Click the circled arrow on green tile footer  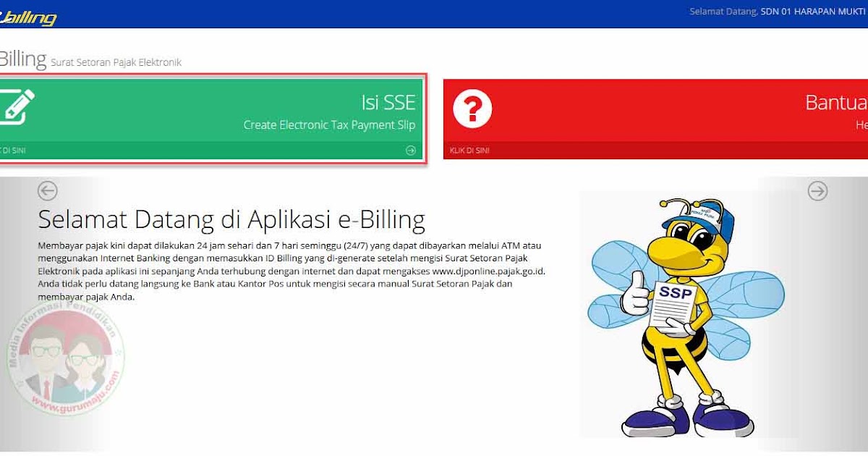(411, 151)
